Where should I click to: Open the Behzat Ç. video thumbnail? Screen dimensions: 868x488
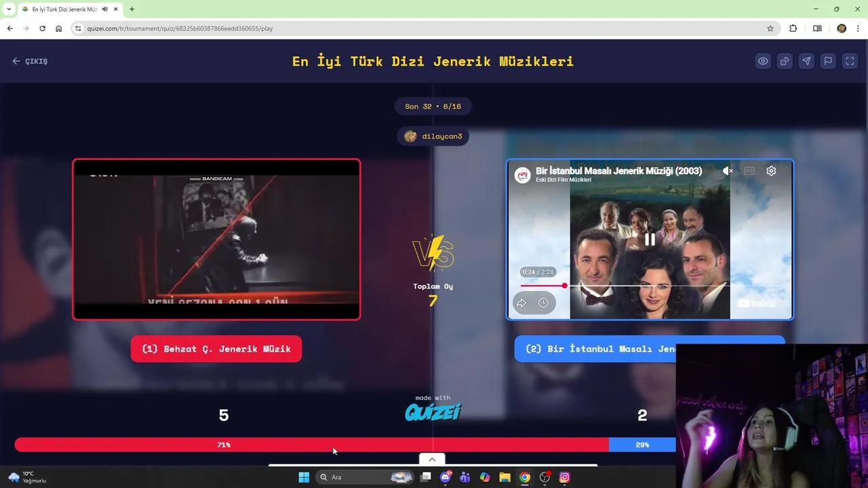pyautogui.click(x=216, y=239)
